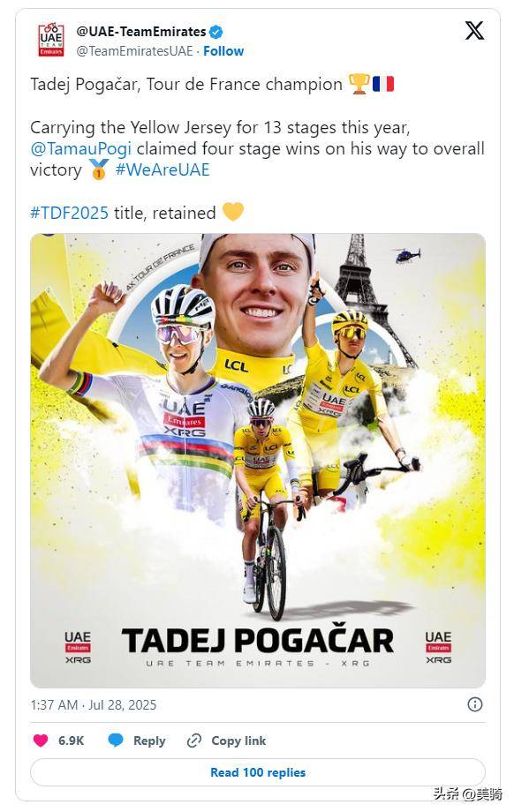This screenshot has height=812, width=514.
Task: Open the UAE Team Emirates profile avatar
Action: point(50,40)
